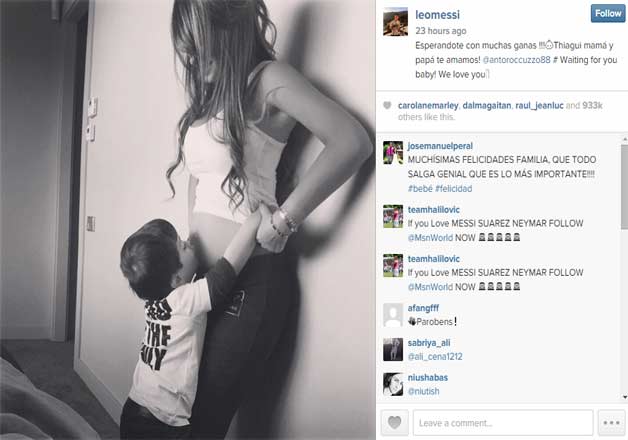
Task: Open the leomessi username link
Action: (437, 15)
